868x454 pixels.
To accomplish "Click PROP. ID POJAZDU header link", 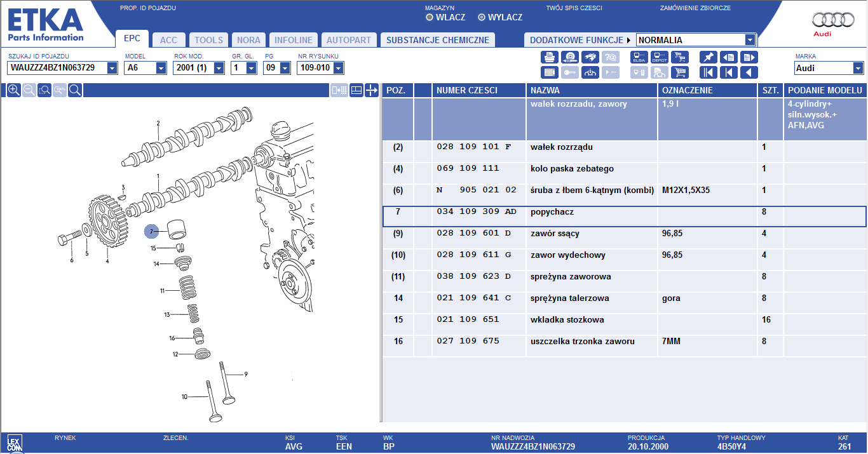I will (x=148, y=8).
